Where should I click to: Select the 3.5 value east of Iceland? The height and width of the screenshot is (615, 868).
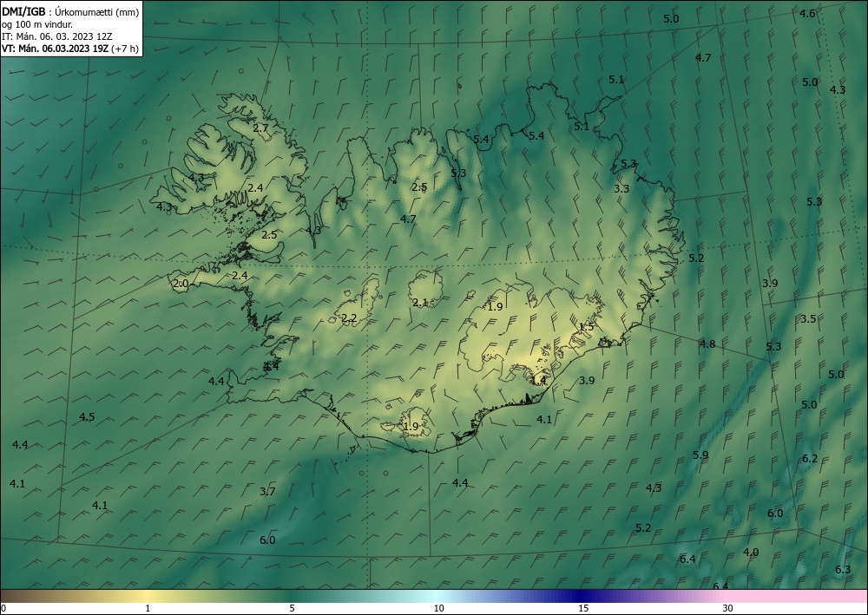point(808,319)
